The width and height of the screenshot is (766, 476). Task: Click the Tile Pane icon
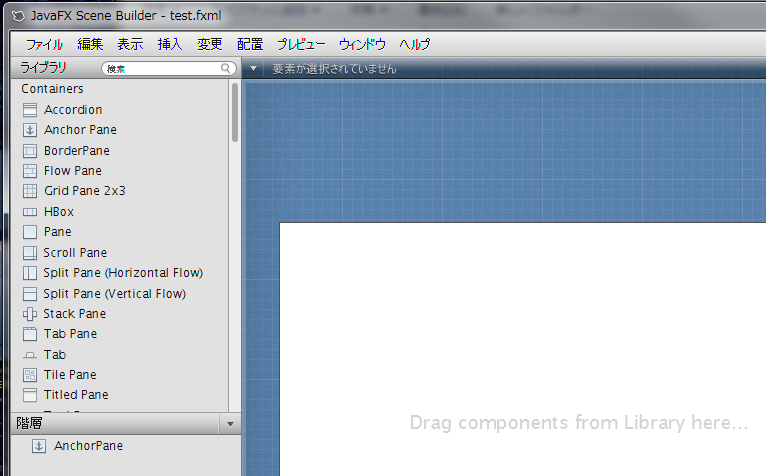point(30,375)
